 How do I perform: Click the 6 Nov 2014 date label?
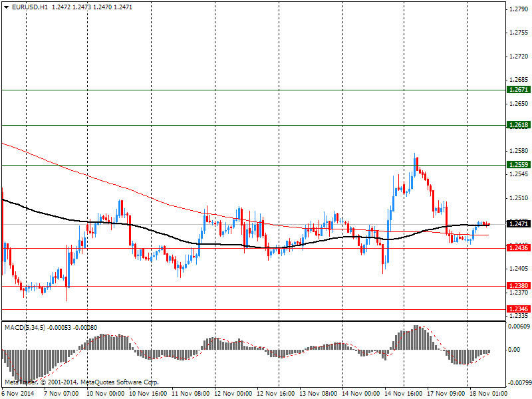[18, 393]
